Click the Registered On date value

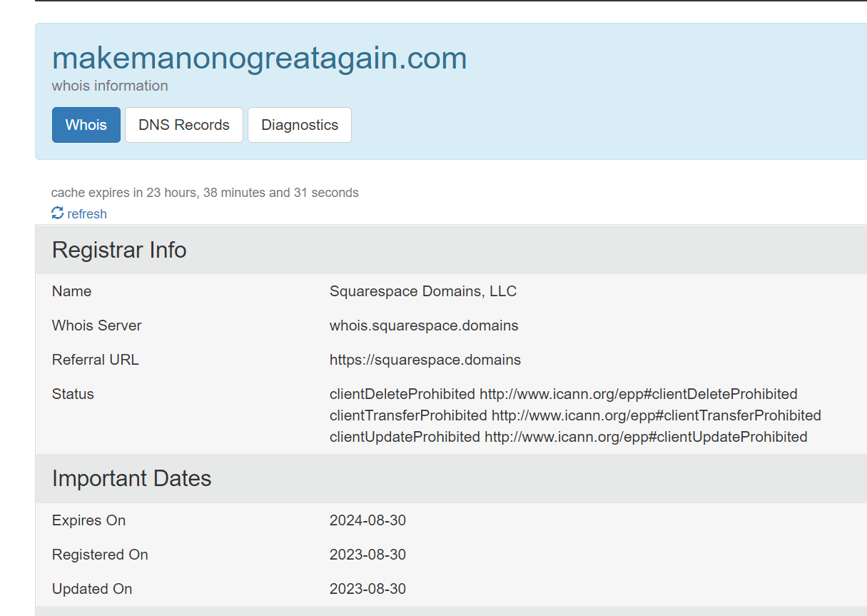coord(367,555)
